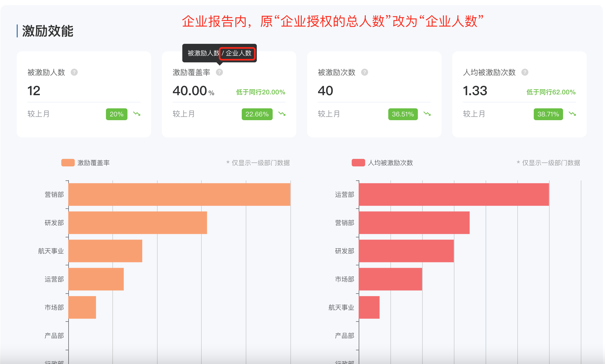Click downtrend arrow in 人均被激励次数 card
This screenshot has height=364, width=605.
572,114
